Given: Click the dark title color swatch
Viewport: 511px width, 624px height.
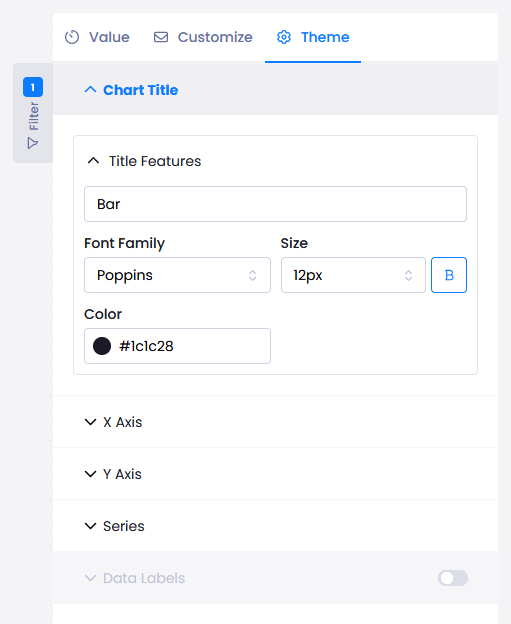Looking at the screenshot, I should click(102, 346).
